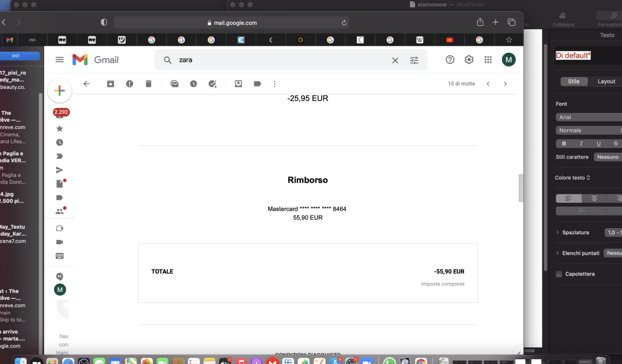Open Snoozed mail clock in sidebar
This screenshot has width=622, height=364.
click(x=60, y=142)
